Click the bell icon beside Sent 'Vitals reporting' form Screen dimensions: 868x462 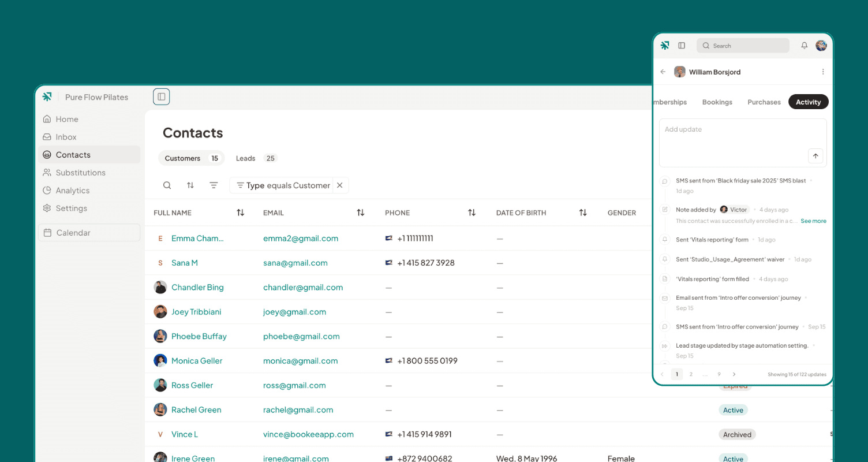pyautogui.click(x=665, y=240)
